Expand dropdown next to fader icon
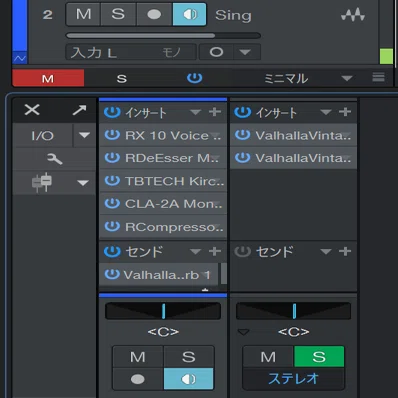The height and width of the screenshot is (398, 398). tap(83, 183)
